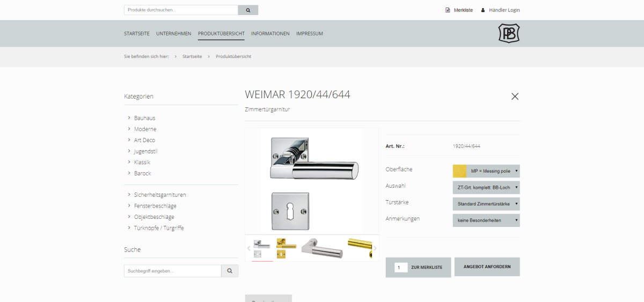644x302 pixels.
Task: Select the Bauhaus category
Action: (144, 118)
